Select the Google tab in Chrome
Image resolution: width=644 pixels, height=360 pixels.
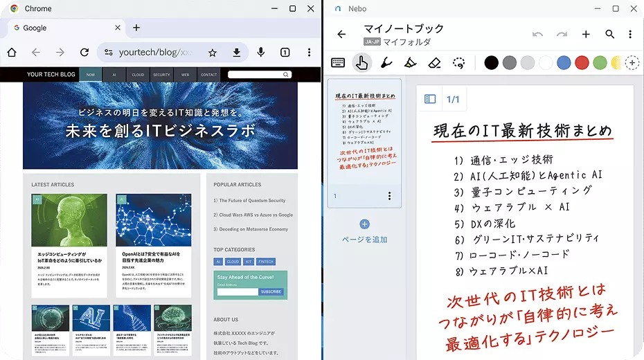coord(67,28)
